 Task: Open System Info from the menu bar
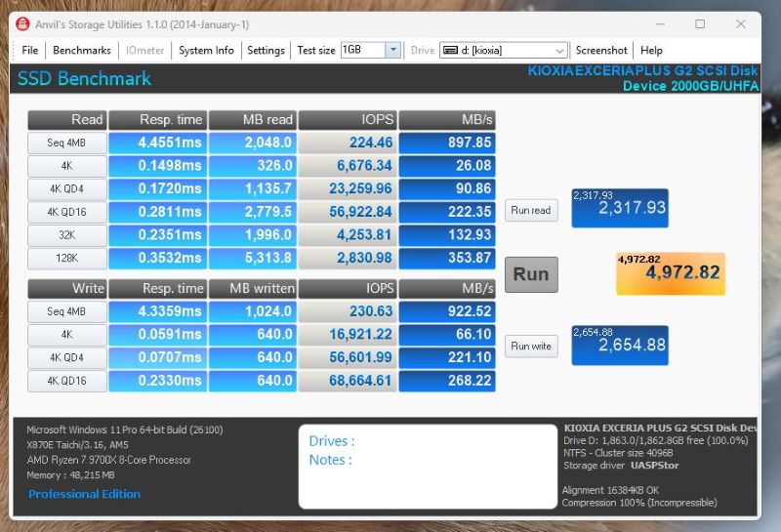(x=206, y=51)
